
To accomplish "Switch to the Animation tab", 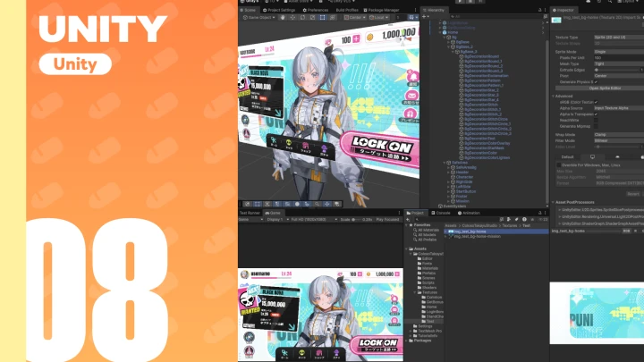I will [469, 213].
